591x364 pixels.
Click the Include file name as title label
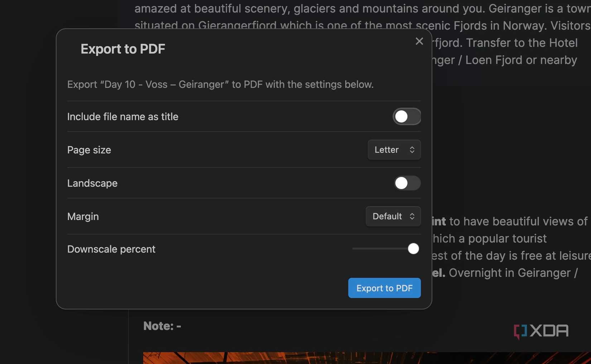122,117
